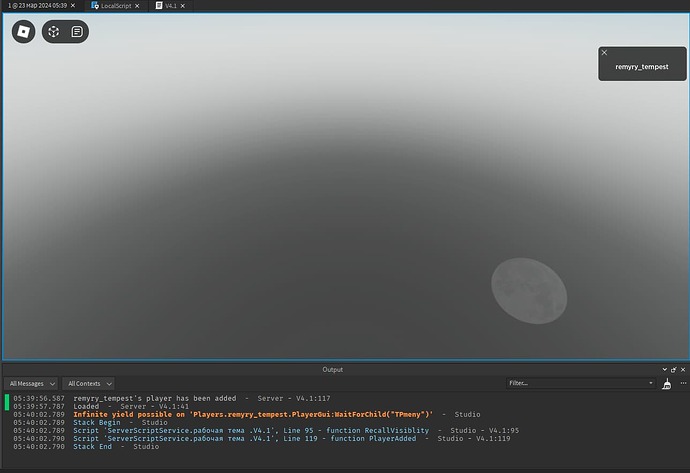
Task: Open the Roblox menu button
Action: (24, 32)
